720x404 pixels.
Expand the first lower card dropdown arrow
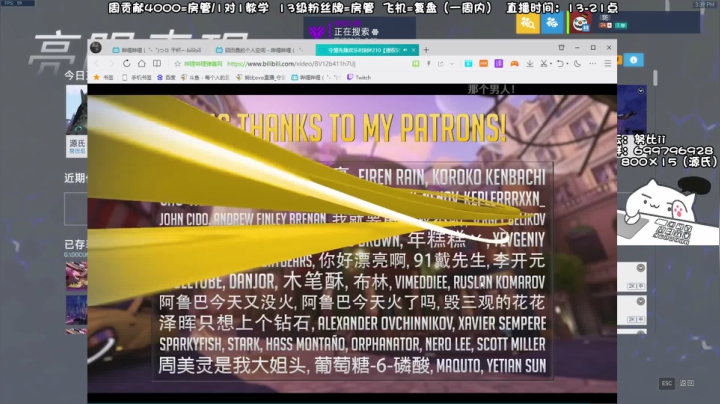[641, 268]
